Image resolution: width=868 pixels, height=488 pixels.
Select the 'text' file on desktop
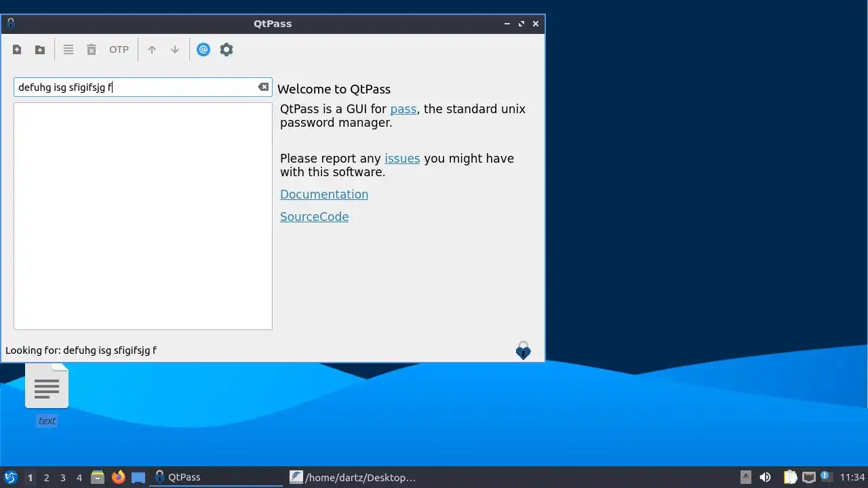(47, 394)
